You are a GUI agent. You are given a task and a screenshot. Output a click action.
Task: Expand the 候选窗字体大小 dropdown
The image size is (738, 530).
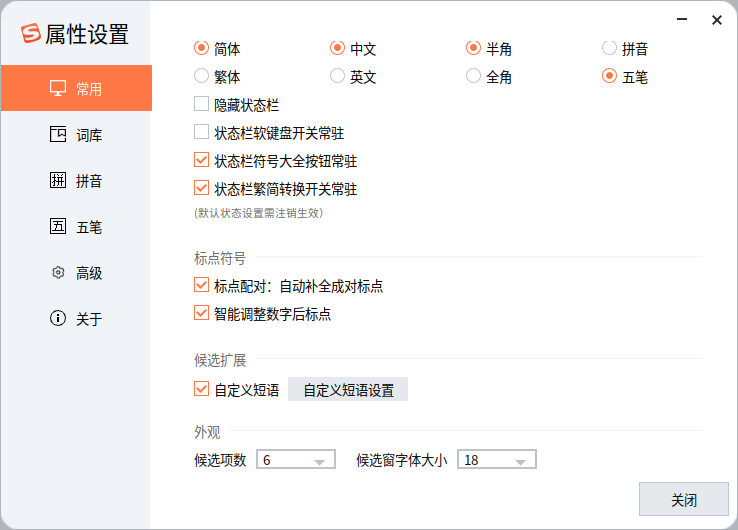[497, 459]
